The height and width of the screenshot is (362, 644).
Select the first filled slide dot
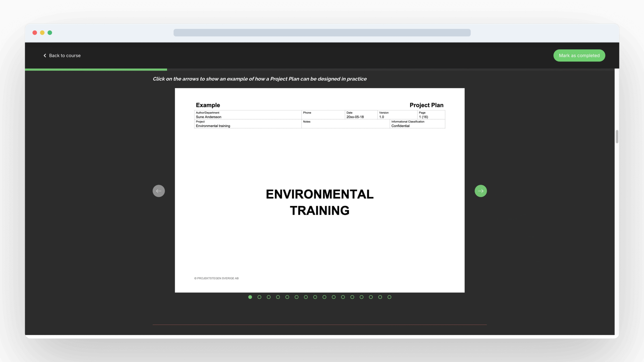tap(250, 297)
